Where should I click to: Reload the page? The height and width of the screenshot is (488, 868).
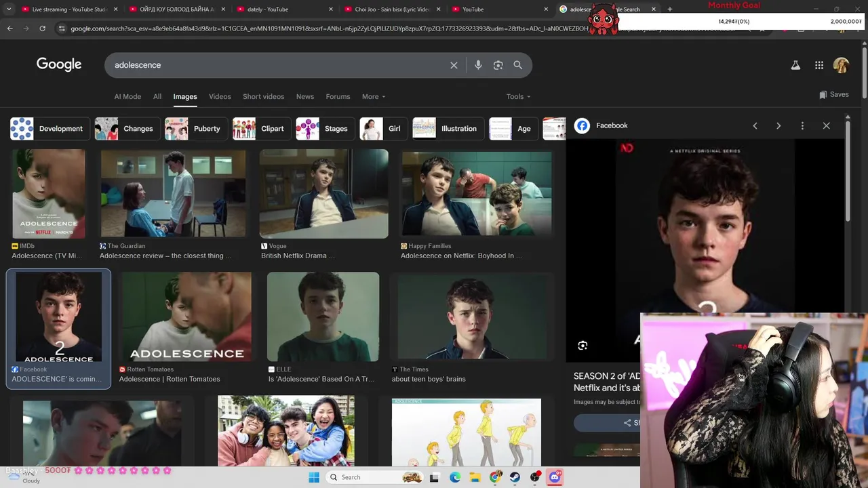click(x=42, y=28)
